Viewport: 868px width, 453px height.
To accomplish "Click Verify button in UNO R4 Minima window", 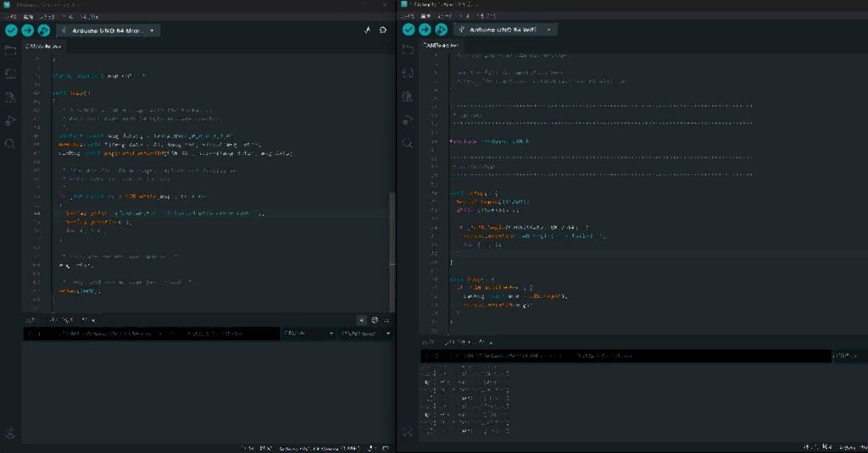I will [11, 30].
